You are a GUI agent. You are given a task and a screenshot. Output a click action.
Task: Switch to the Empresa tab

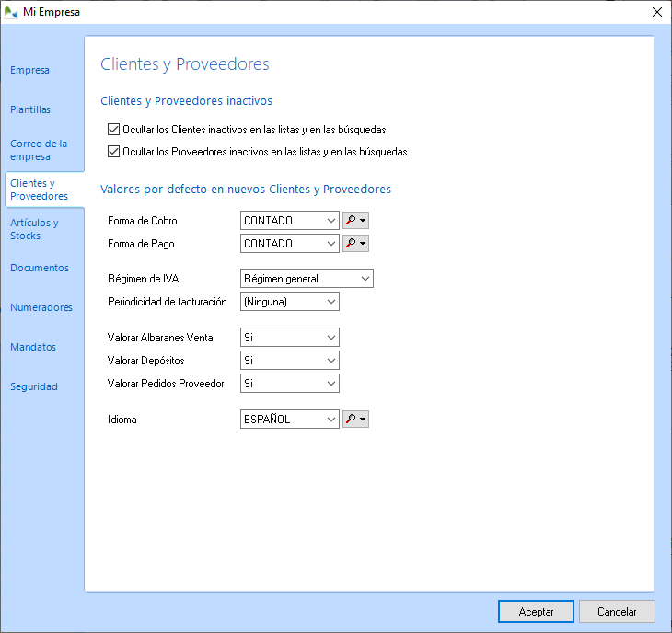click(x=29, y=70)
